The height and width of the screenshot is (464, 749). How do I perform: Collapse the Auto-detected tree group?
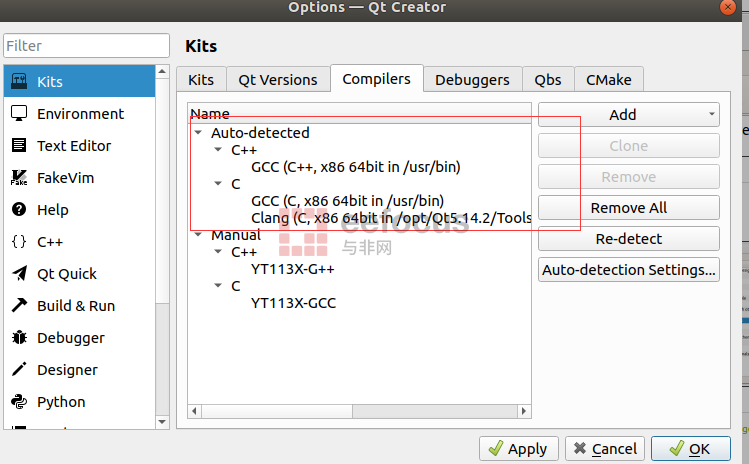tap(199, 133)
